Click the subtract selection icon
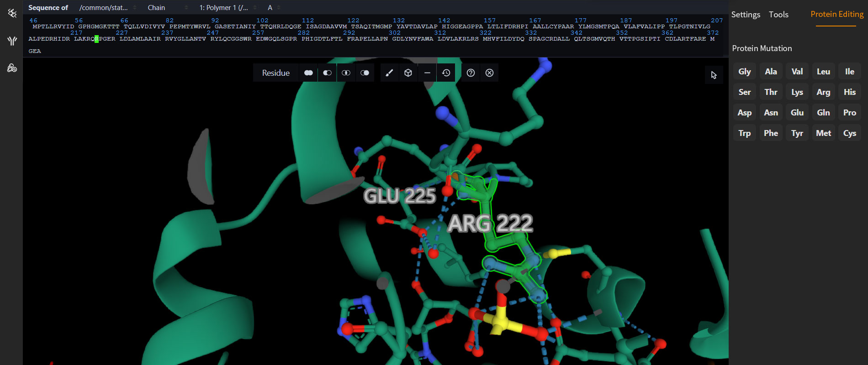Image resolution: width=868 pixels, height=365 pixels. [x=327, y=73]
